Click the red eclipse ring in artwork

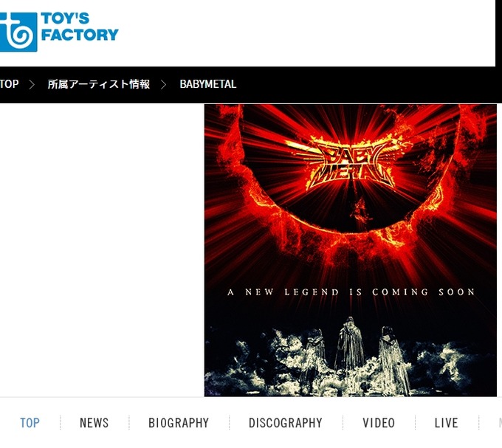(x=351, y=179)
